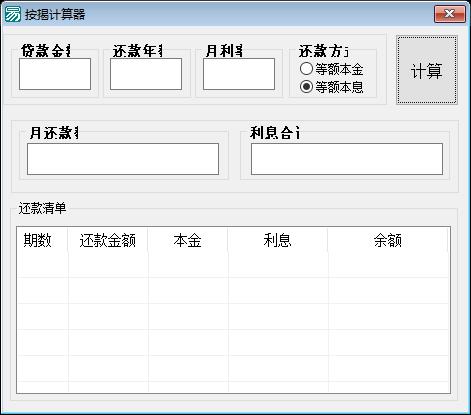Image resolution: width=471 pixels, height=415 pixels.
Task: Focus the 还款年数 input field
Action: [x=146, y=74]
